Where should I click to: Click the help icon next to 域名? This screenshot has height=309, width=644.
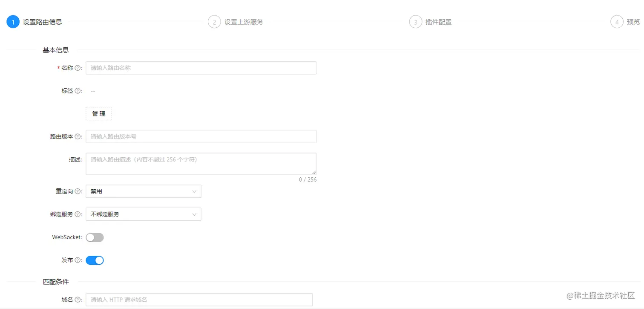click(78, 300)
